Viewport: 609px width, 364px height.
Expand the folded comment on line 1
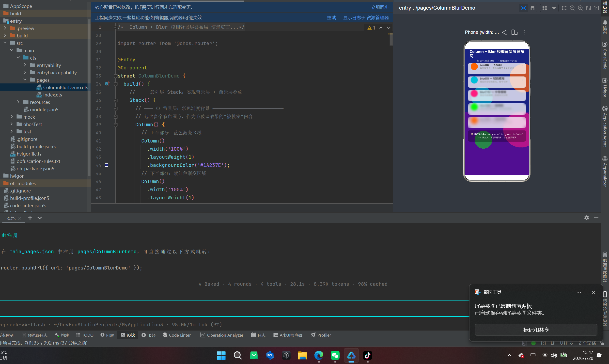(115, 27)
